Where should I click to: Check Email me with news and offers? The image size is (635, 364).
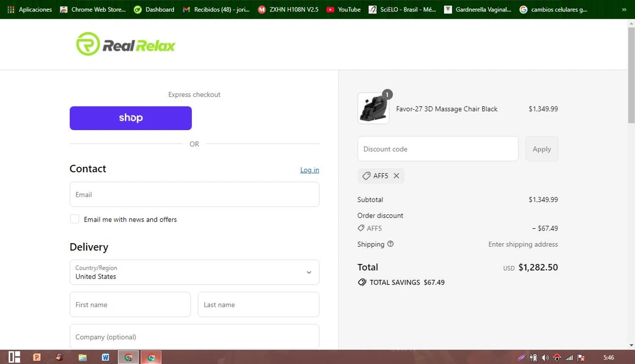click(75, 219)
